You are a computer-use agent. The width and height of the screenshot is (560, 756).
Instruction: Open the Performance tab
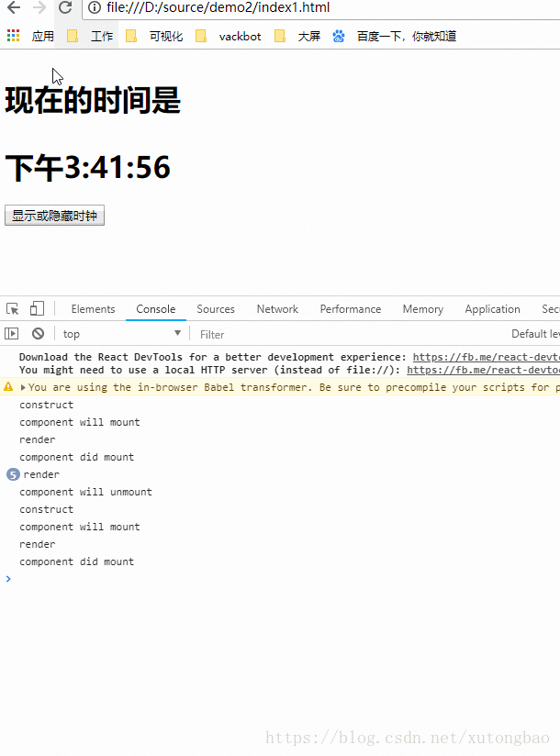[x=351, y=309]
